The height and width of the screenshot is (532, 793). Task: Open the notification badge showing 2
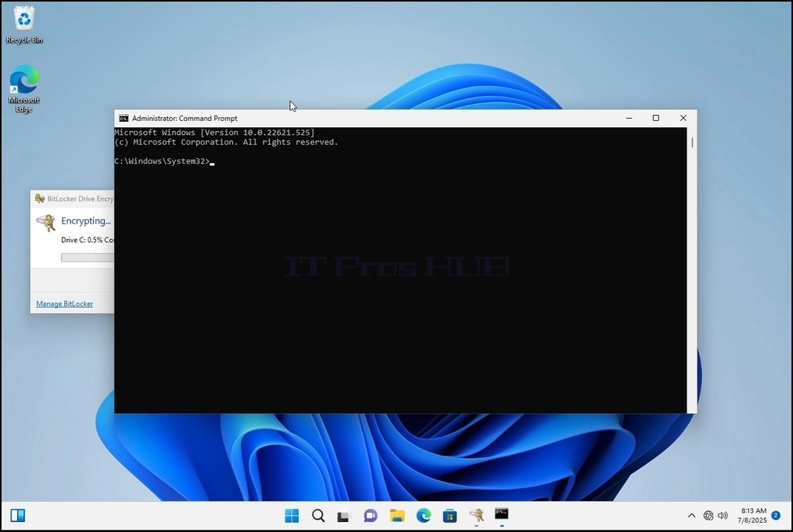776,516
